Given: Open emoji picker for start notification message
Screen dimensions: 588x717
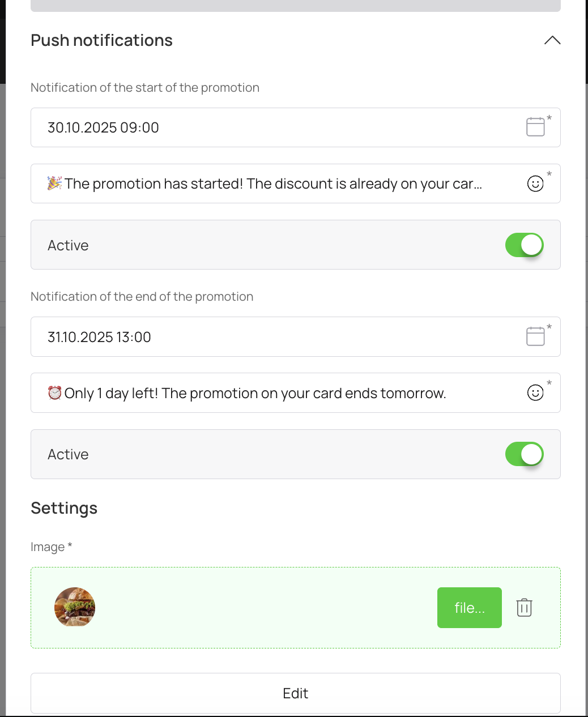Looking at the screenshot, I should [x=535, y=183].
